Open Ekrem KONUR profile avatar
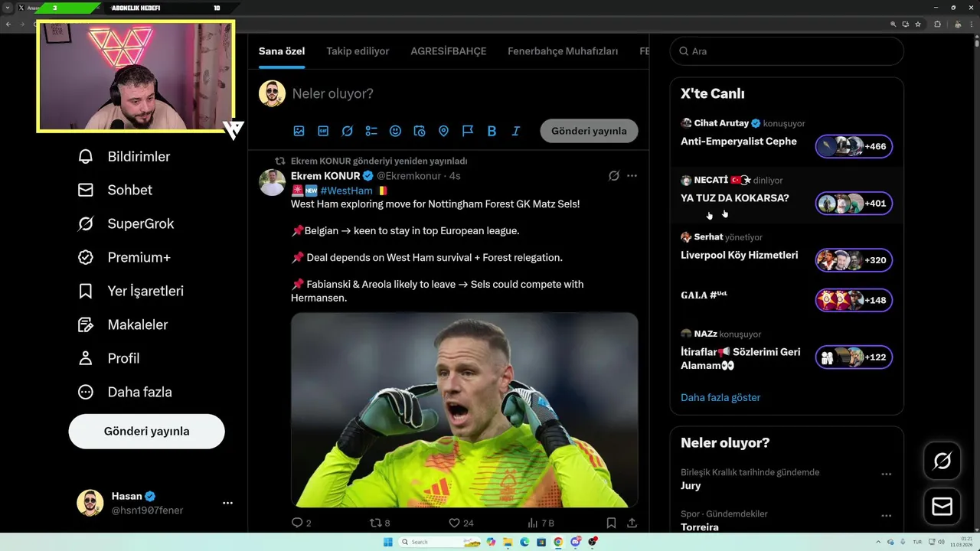The width and height of the screenshot is (980, 551). 272,182
